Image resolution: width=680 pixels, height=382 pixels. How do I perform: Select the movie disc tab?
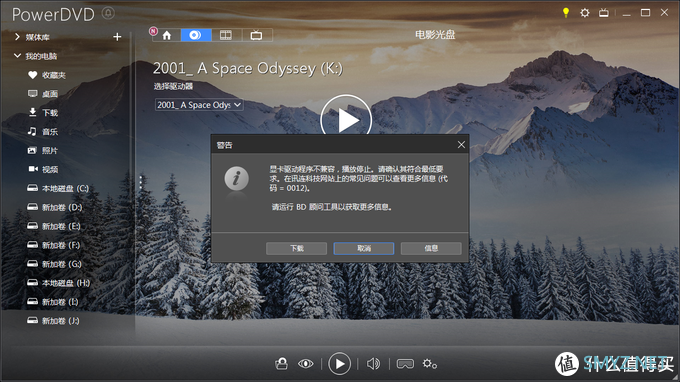click(196, 35)
